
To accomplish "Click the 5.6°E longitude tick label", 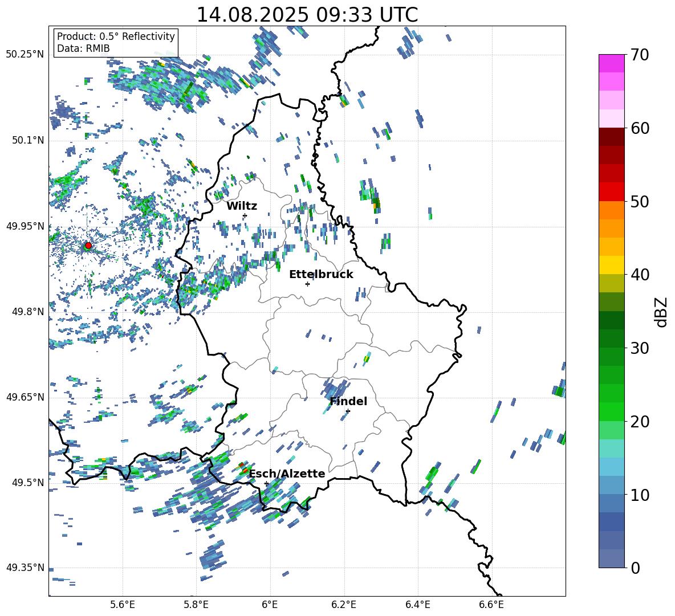I will pyautogui.click(x=123, y=605).
